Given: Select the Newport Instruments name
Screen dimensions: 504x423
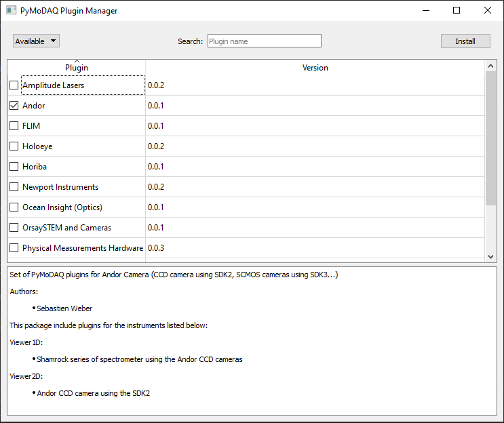Looking at the screenshot, I should (x=60, y=186).
